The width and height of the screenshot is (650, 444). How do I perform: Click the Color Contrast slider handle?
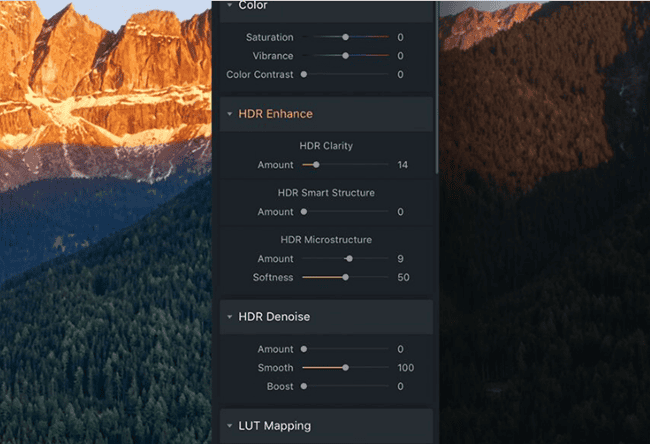click(x=304, y=74)
